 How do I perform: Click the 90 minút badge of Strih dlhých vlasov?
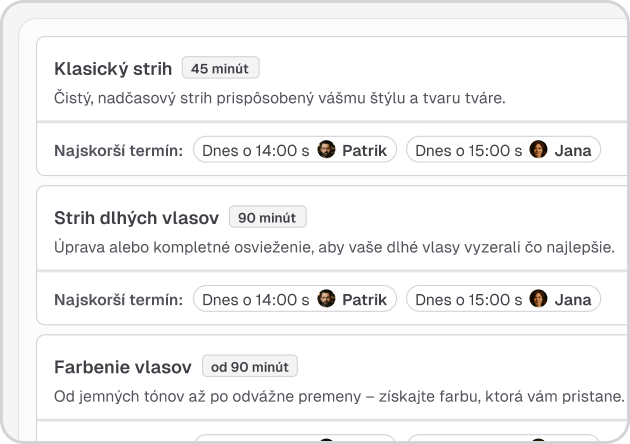coord(267,217)
